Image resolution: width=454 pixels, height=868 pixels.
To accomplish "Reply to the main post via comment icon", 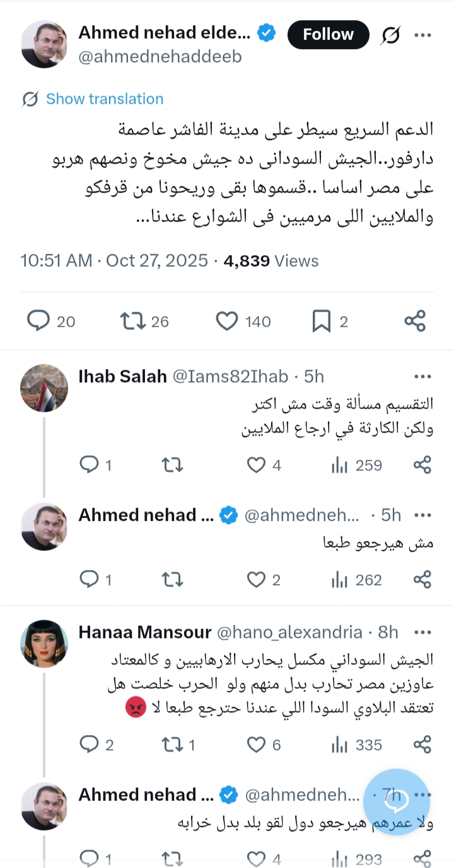I will click(38, 321).
